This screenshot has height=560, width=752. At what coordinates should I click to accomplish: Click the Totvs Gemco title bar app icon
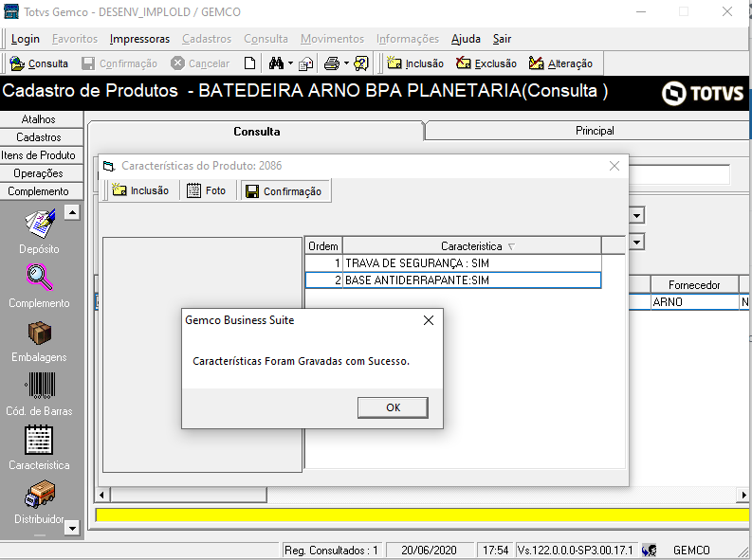point(11,11)
